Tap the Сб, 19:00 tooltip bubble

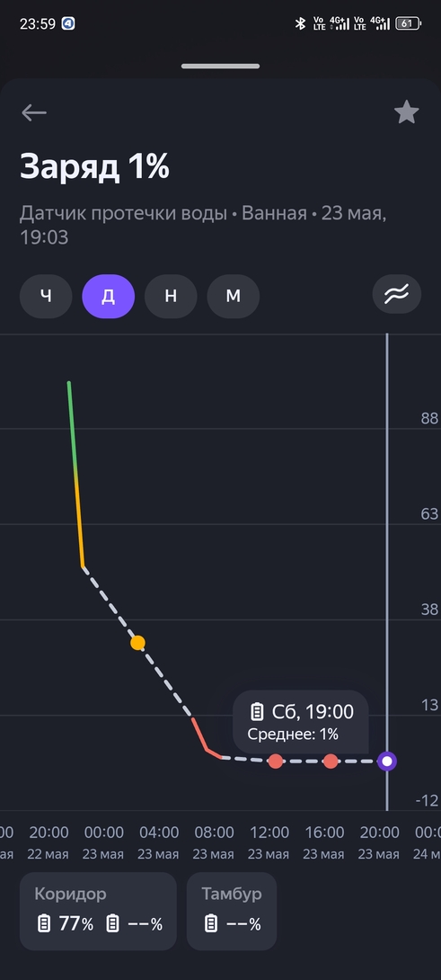(301, 722)
